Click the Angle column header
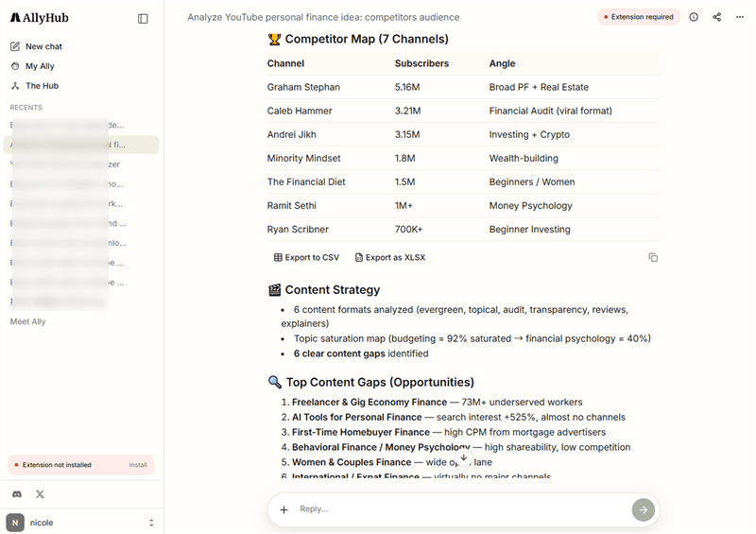This screenshot has width=756, height=534. [502, 63]
